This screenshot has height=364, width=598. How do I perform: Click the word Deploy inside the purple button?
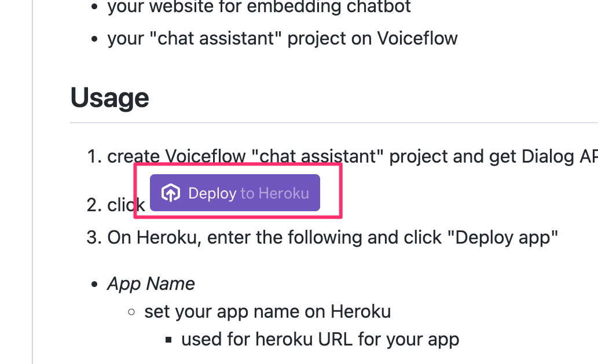tap(212, 193)
